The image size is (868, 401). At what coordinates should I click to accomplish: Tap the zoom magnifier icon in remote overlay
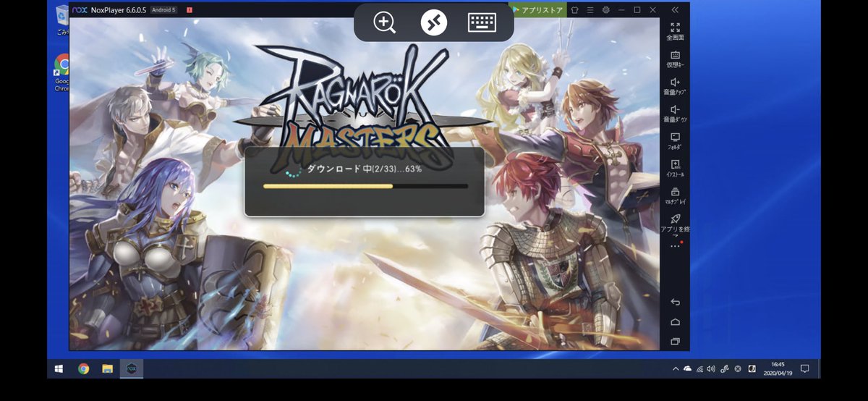(385, 22)
